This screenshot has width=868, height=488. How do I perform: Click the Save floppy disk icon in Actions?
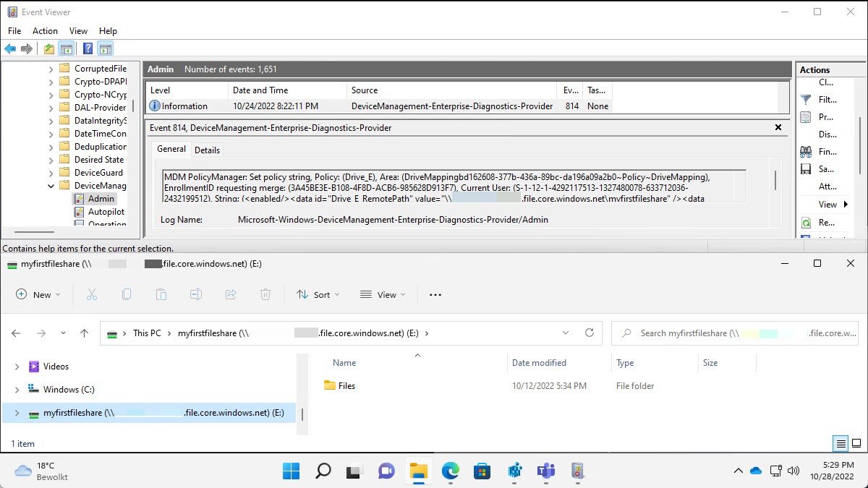806,169
